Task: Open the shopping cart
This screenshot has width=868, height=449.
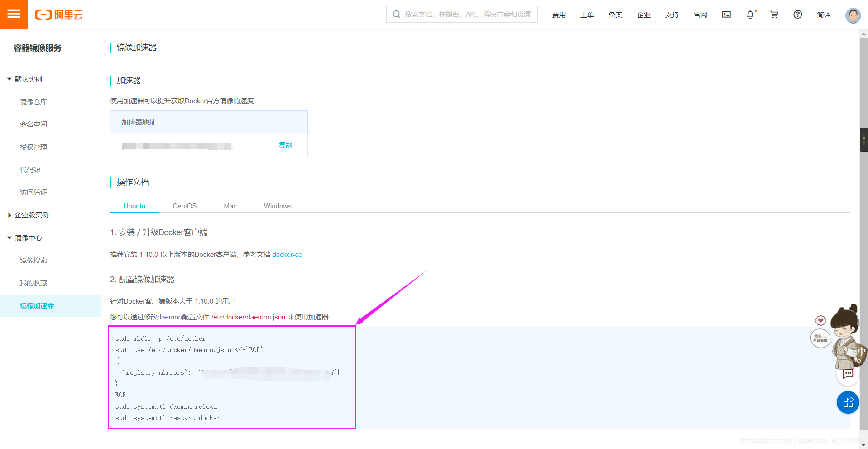Action: [774, 14]
